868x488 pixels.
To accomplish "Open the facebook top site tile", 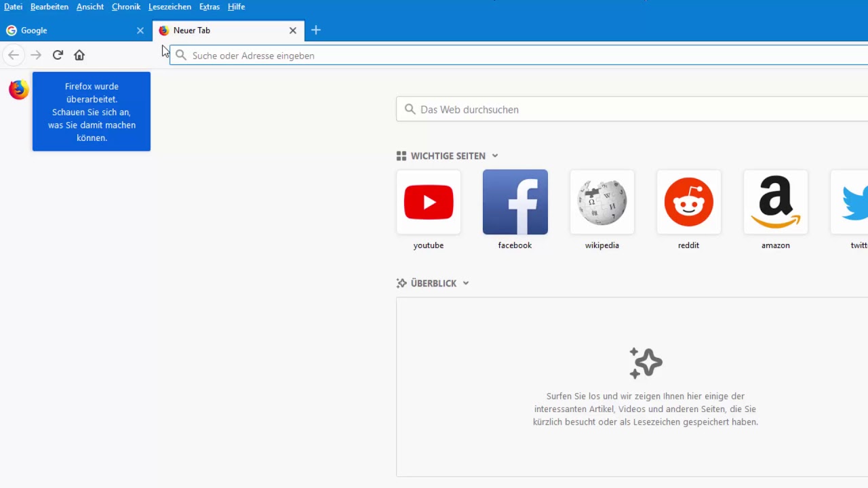I will click(515, 202).
